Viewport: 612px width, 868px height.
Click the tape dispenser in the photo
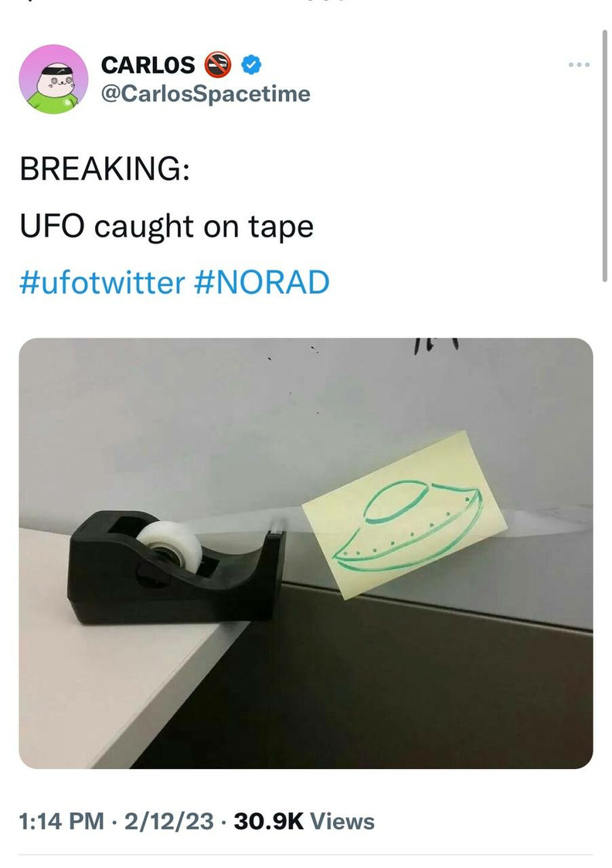(176, 567)
